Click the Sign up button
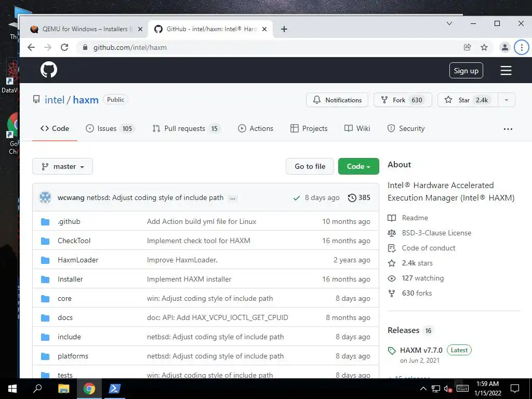 pyautogui.click(x=466, y=71)
